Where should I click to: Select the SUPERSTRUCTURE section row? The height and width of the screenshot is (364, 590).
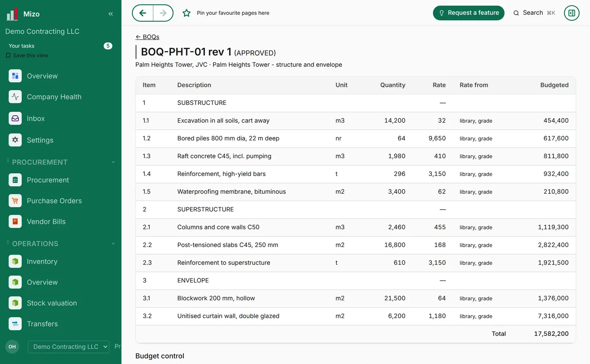[356, 210]
